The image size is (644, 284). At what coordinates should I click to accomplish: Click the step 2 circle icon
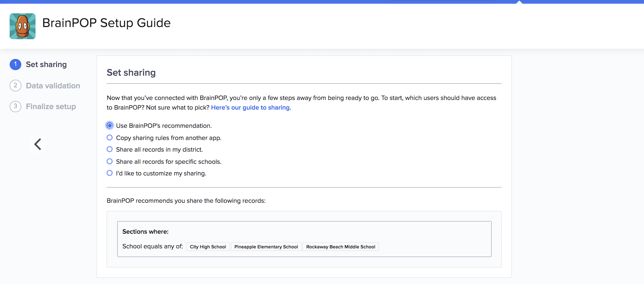15,85
